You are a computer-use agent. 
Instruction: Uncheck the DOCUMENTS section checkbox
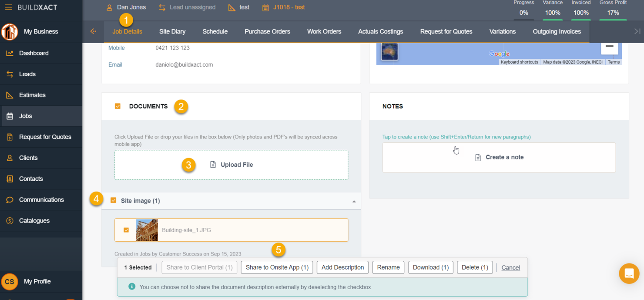(x=117, y=105)
